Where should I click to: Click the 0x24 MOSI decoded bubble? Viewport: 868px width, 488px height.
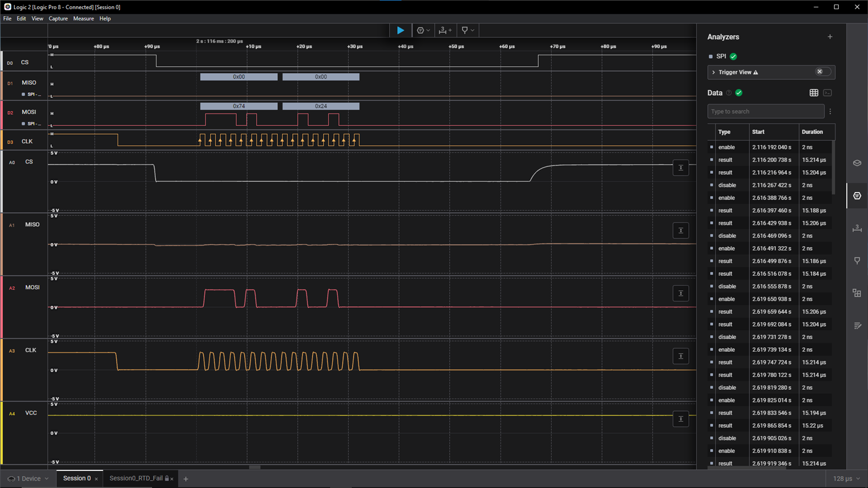tap(321, 106)
